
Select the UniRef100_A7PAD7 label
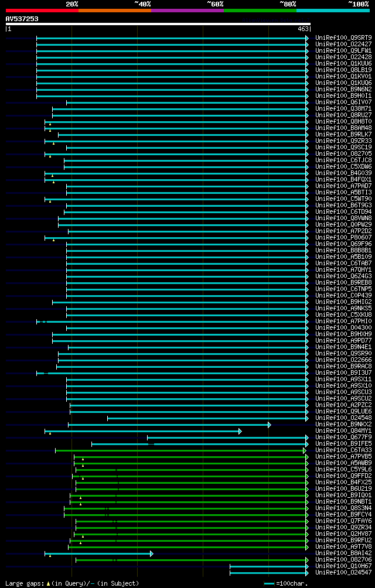click(343, 186)
